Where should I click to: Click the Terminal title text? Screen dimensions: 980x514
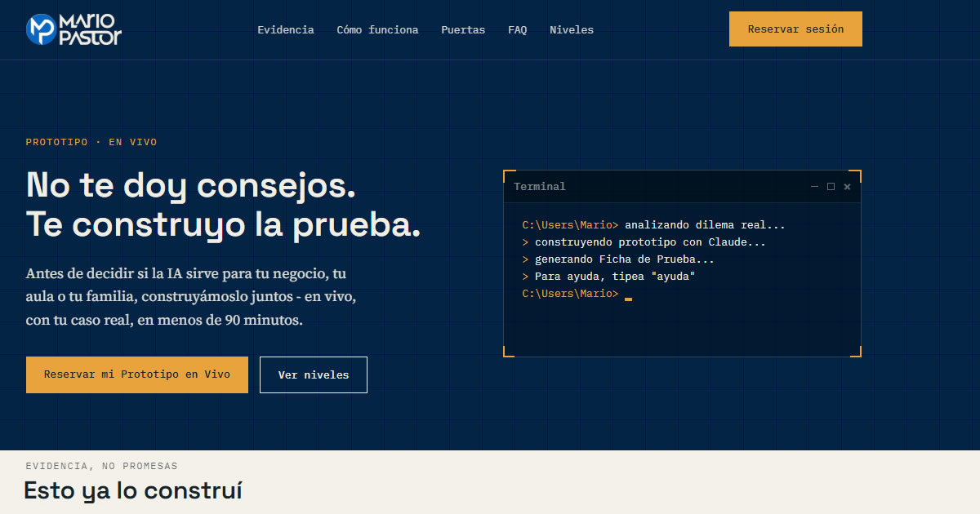tap(540, 187)
